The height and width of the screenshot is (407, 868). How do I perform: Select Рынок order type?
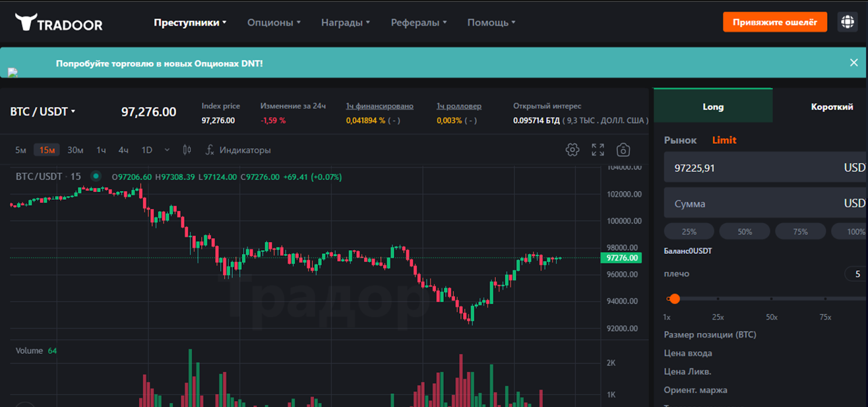pos(680,140)
